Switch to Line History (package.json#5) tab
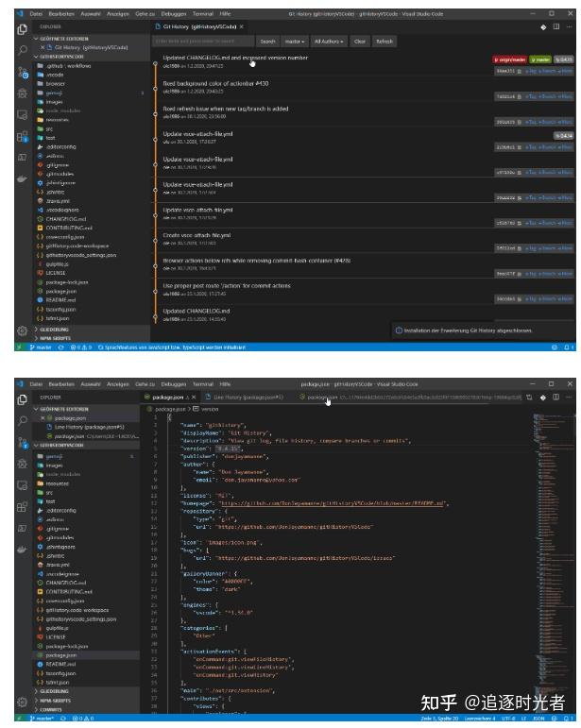This screenshot has width=581, height=728. (248, 397)
